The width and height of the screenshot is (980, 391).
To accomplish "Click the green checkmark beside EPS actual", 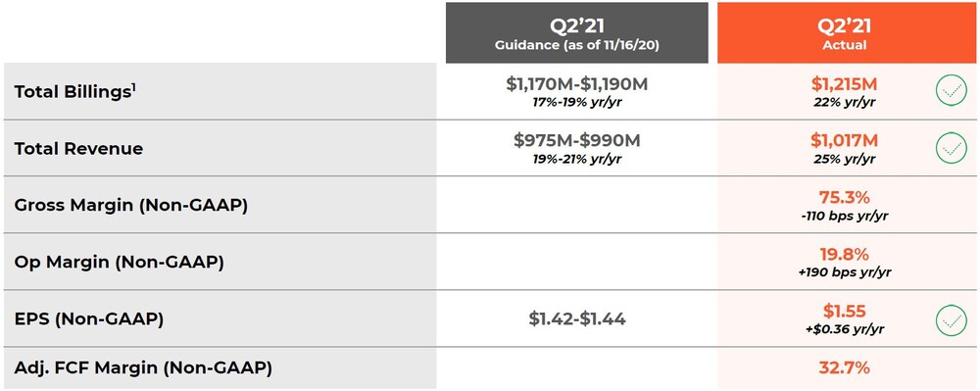I will [x=952, y=319].
